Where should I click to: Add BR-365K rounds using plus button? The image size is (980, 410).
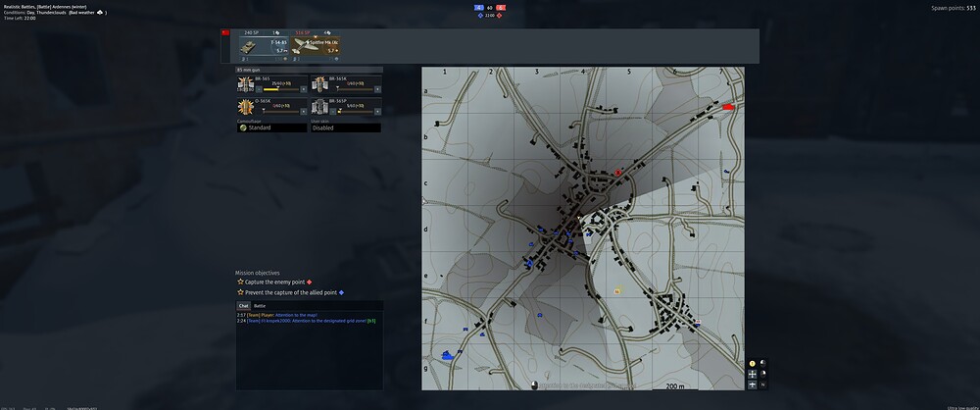(x=378, y=89)
